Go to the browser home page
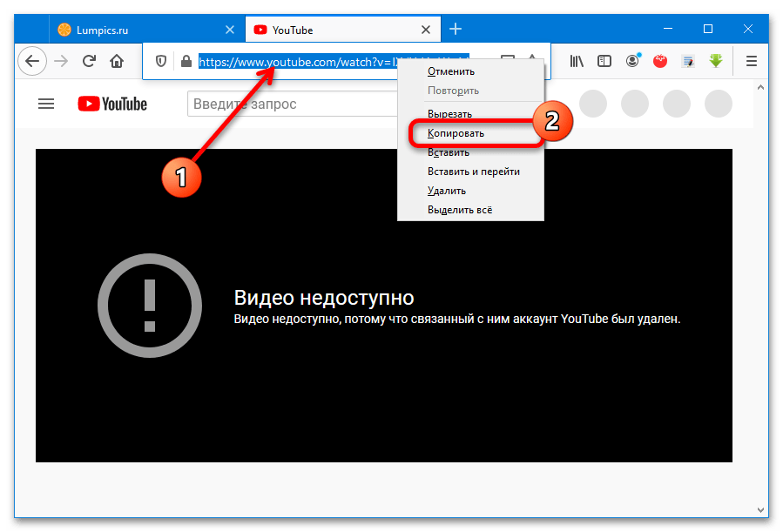Image resolution: width=783 pixels, height=532 pixels. [x=117, y=61]
